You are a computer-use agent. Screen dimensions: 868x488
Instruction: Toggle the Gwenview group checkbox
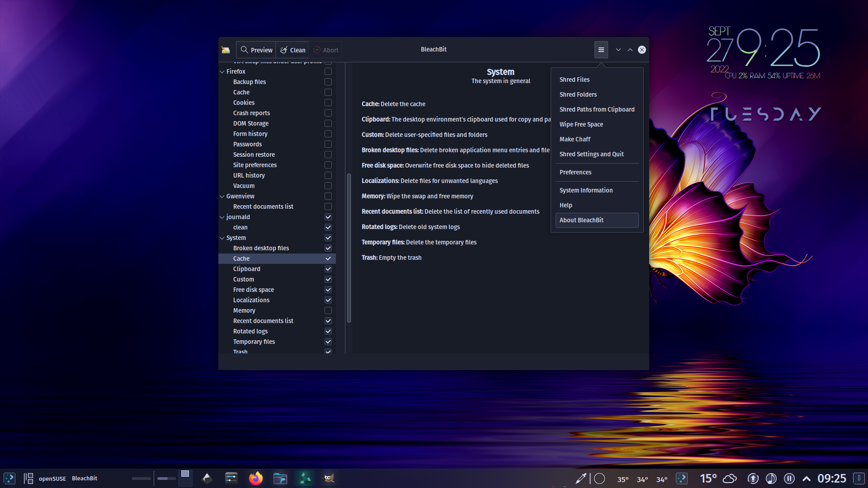pos(328,196)
